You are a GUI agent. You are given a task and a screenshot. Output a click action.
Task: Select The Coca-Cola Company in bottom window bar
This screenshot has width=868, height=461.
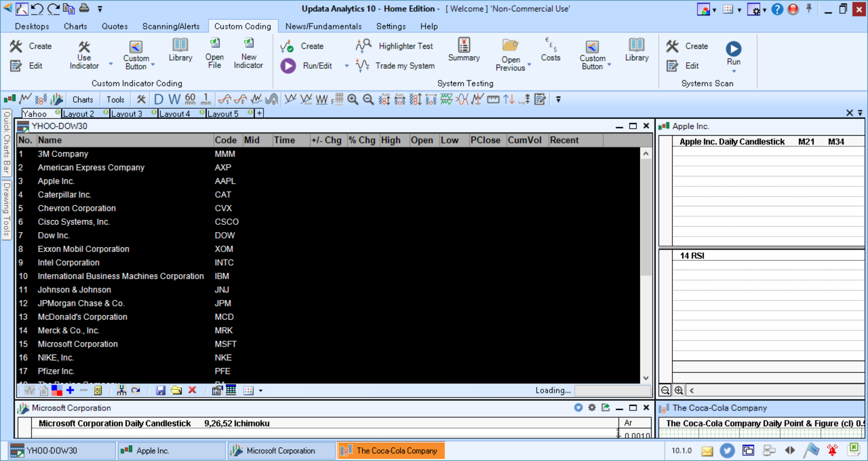click(x=391, y=451)
